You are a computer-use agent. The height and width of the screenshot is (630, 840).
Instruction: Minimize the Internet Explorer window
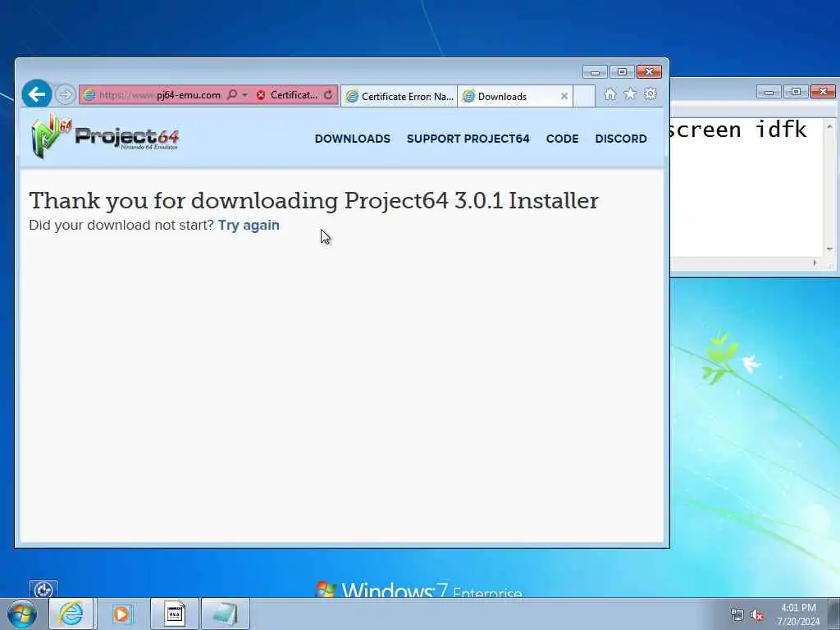595,72
